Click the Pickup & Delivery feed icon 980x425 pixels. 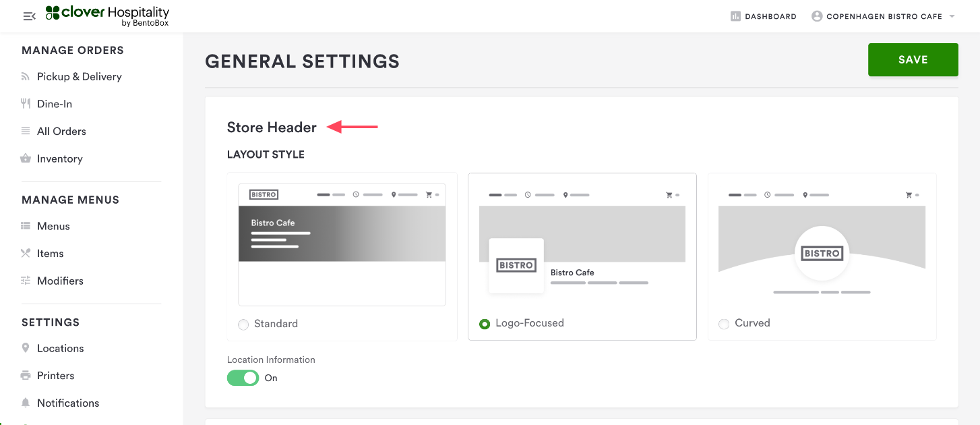click(x=26, y=77)
